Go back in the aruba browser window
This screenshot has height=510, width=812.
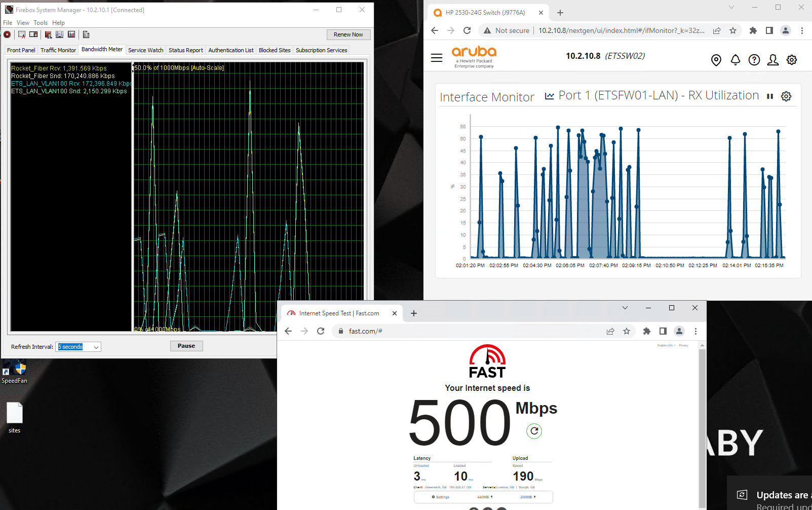point(435,30)
